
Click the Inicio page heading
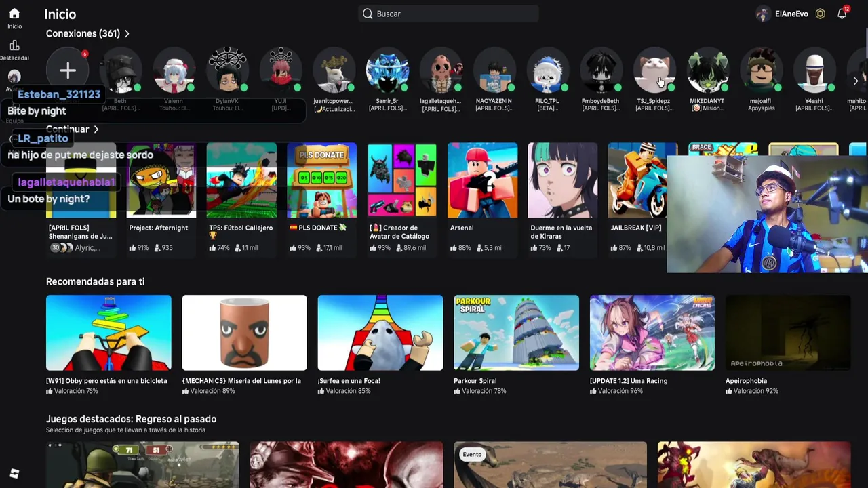(60, 14)
